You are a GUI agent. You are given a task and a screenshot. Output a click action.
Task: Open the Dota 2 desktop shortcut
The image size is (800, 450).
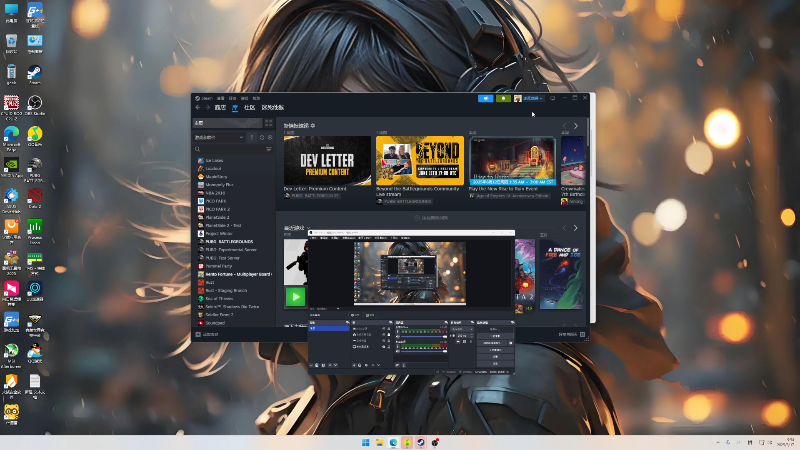35,198
